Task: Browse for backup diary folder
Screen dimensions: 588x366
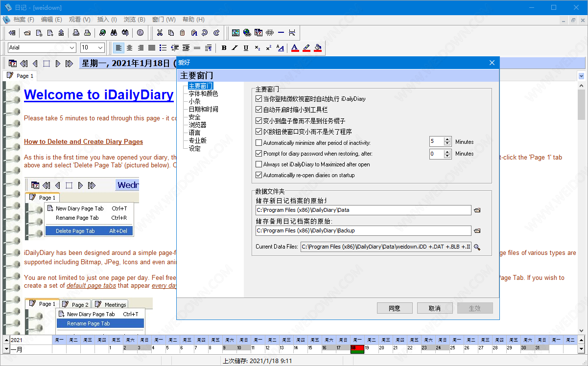Action: 477,230
